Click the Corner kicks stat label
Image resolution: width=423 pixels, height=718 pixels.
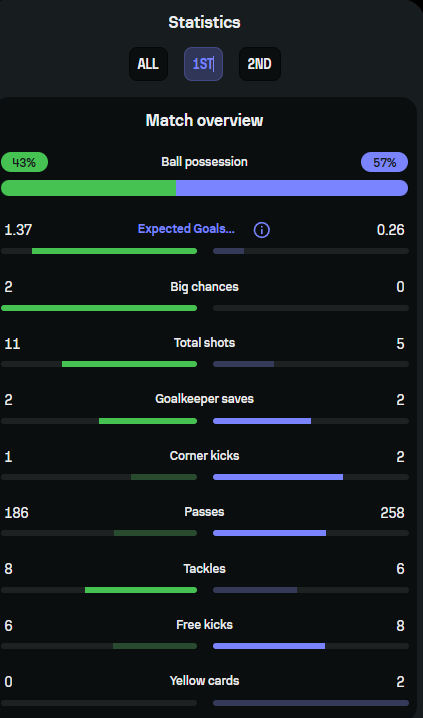click(x=204, y=456)
